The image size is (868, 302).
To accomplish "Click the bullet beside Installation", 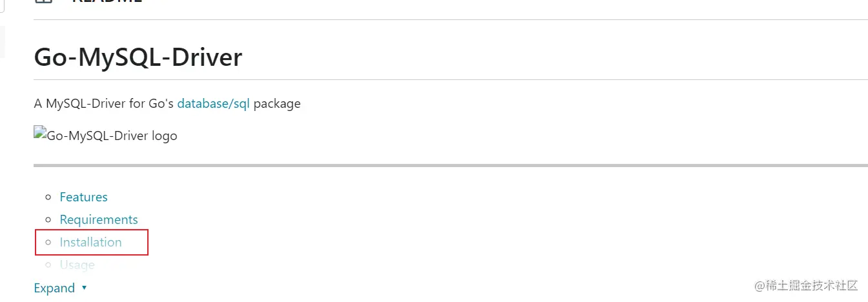I will tap(47, 243).
